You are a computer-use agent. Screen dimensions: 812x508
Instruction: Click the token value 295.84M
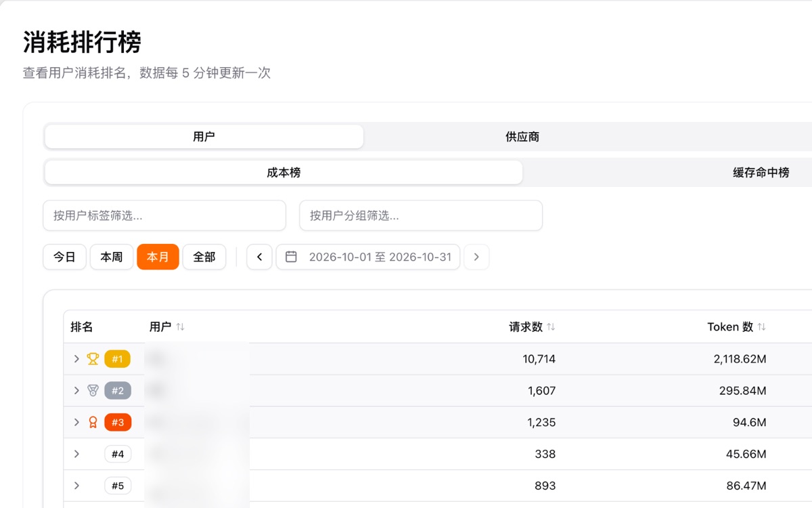point(743,391)
